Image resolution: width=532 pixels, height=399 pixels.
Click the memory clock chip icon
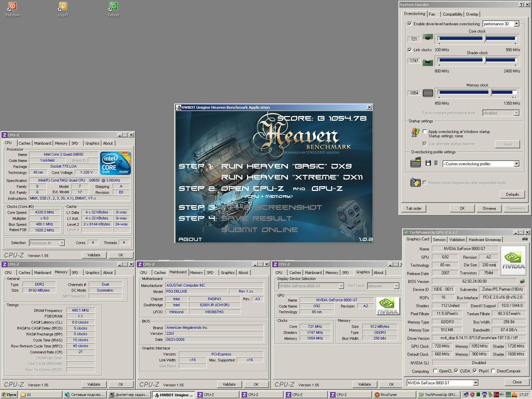(x=428, y=93)
